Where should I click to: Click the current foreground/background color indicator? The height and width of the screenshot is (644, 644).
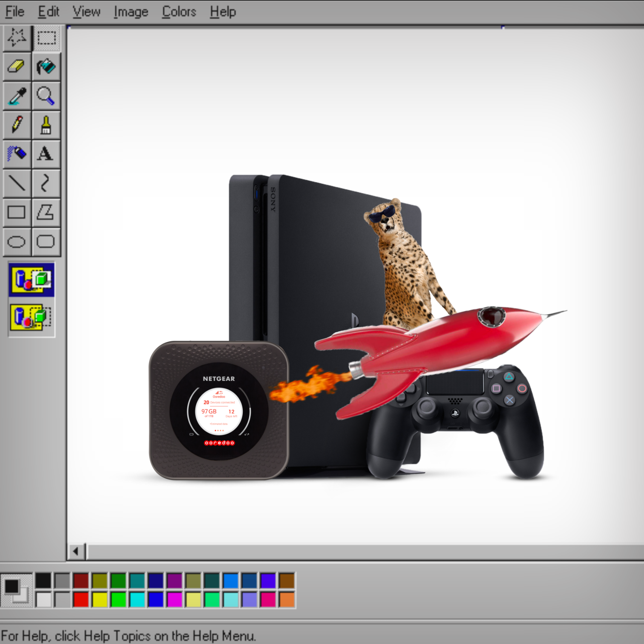point(16,590)
